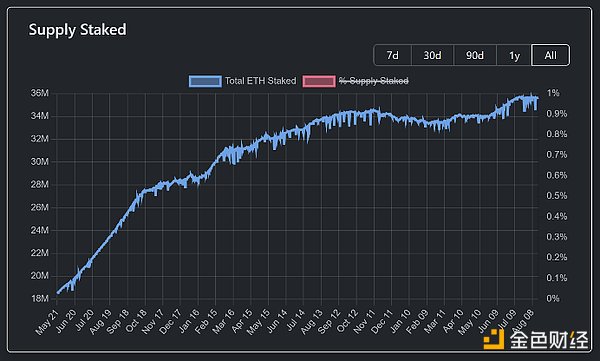Click the Mar 16 x-axis date

click(x=223, y=322)
